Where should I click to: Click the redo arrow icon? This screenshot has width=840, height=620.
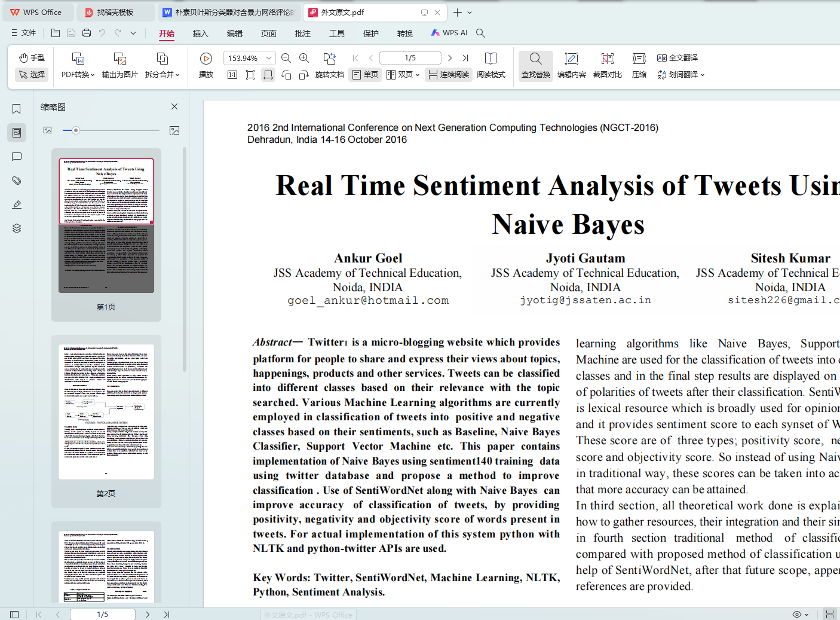coord(118,33)
